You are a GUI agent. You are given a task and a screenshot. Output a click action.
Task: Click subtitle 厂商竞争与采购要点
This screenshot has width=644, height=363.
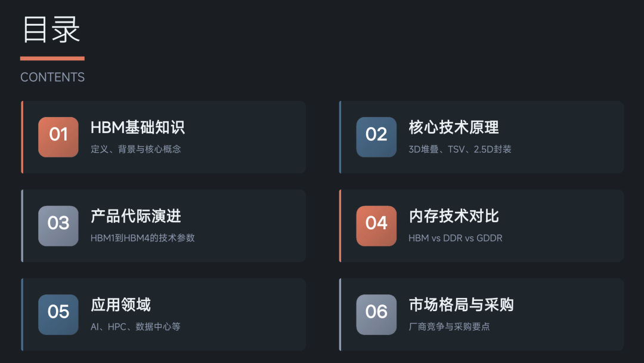pos(450,327)
